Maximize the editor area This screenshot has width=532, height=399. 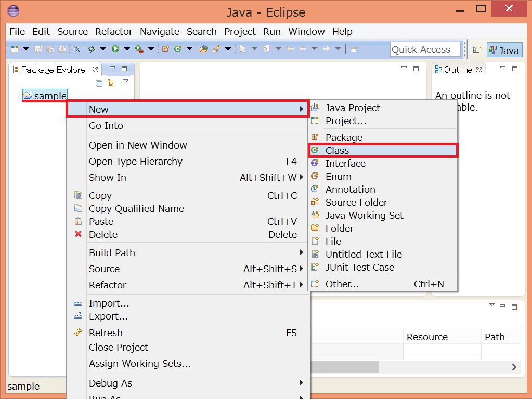tap(416, 69)
